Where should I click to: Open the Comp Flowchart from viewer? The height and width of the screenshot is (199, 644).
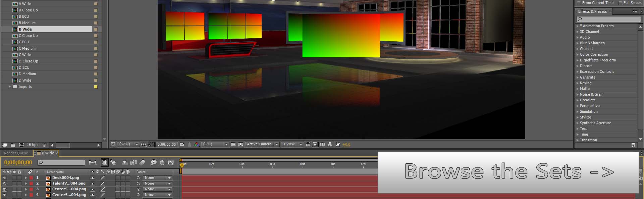330,145
